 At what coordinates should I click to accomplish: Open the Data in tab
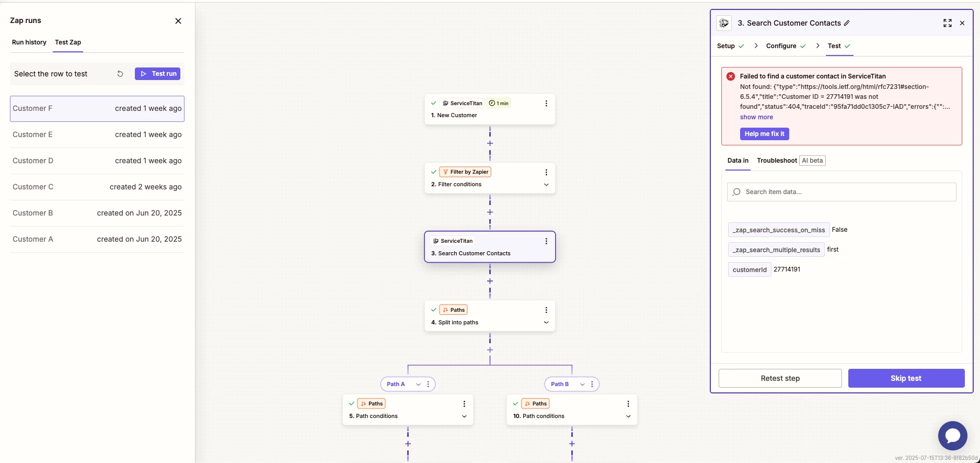(738, 161)
